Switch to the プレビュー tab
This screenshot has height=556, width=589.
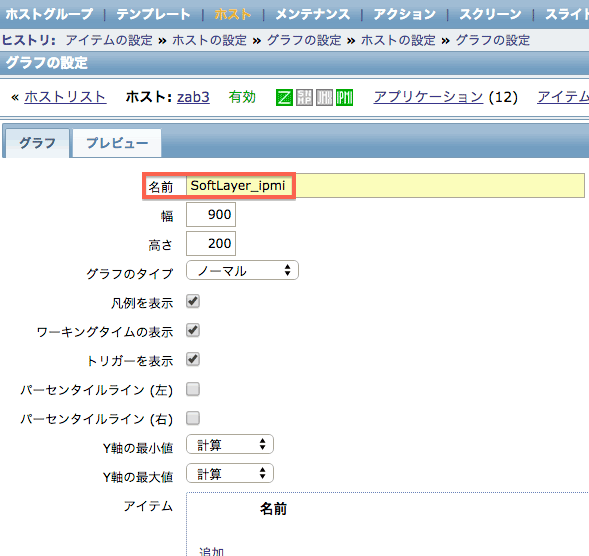pyautogui.click(x=117, y=143)
